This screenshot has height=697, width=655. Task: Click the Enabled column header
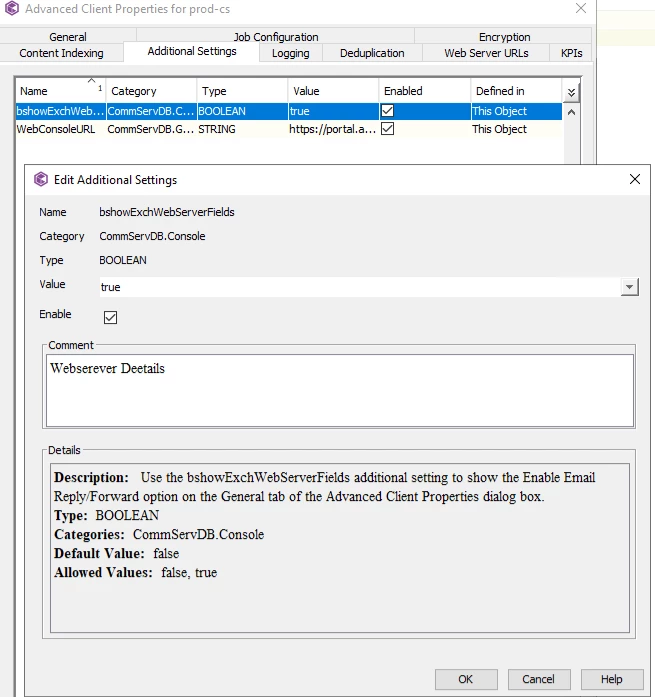click(424, 91)
